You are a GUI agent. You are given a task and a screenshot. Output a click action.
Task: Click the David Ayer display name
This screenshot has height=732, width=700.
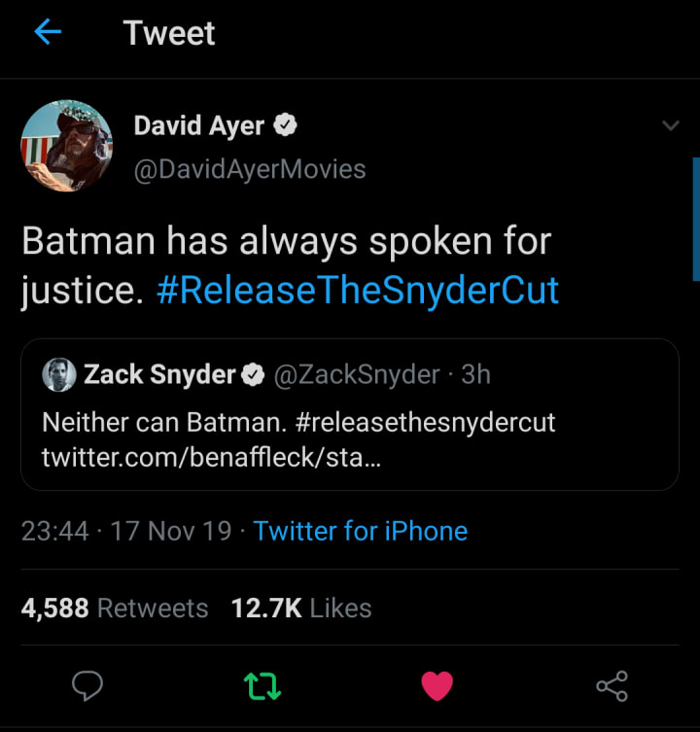point(200,125)
